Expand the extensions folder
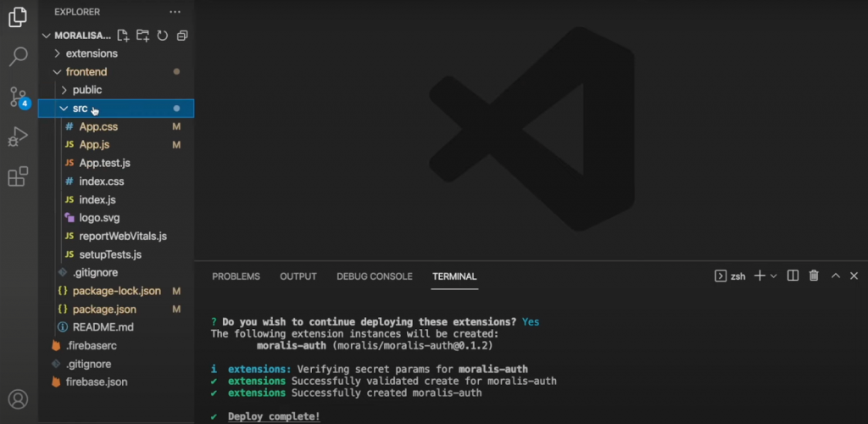The height and width of the screenshot is (424, 868). pyautogui.click(x=92, y=53)
